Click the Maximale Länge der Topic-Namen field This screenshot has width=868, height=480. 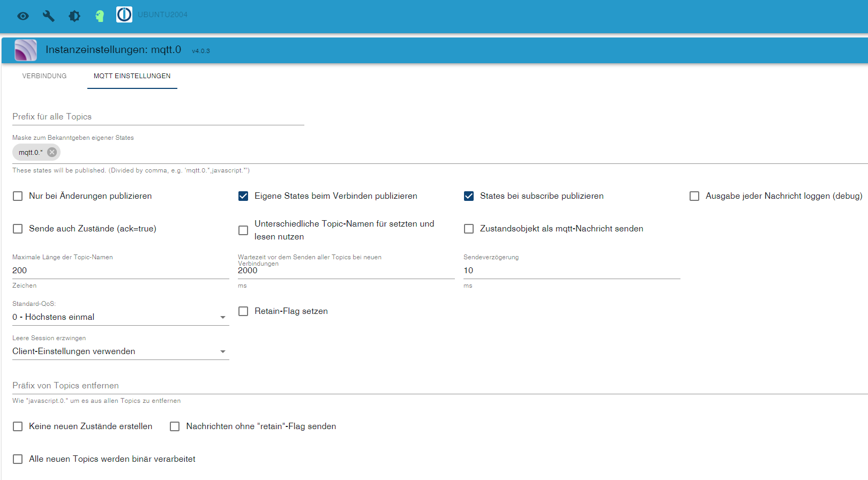tap(121, 271)
